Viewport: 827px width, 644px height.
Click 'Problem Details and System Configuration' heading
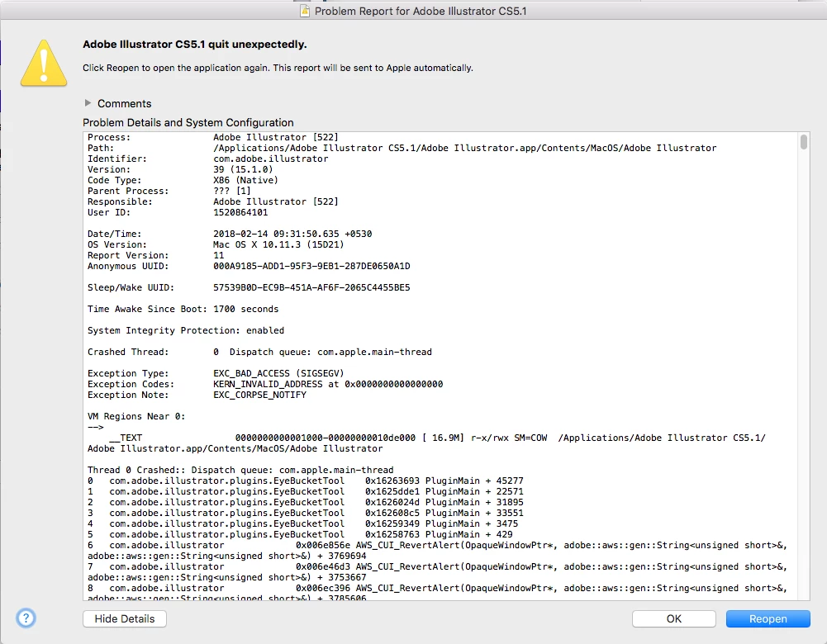click(188, 122)
